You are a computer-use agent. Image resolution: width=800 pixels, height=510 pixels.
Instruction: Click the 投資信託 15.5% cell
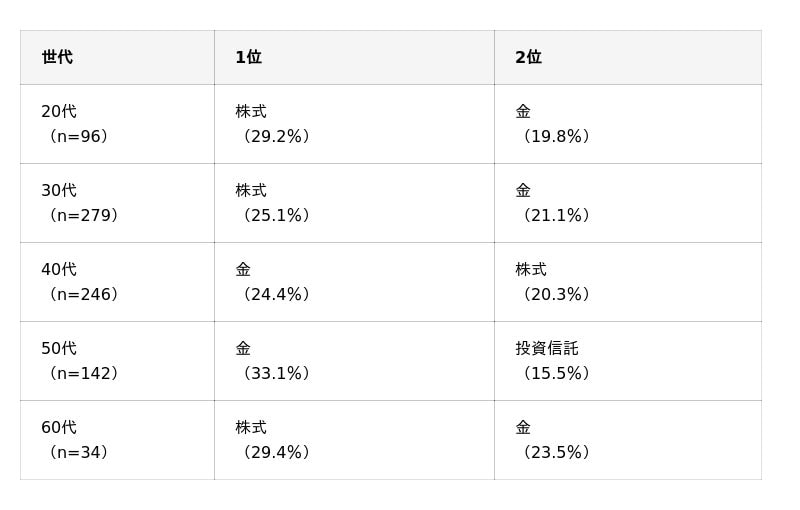tap(552, 361)
